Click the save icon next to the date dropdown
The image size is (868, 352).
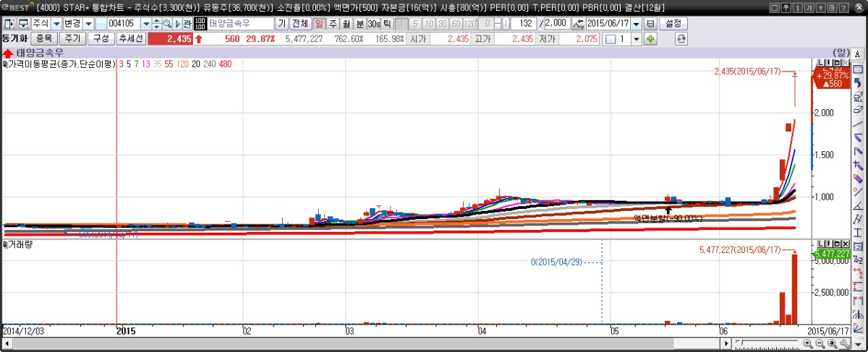click(x=650, y=24)
